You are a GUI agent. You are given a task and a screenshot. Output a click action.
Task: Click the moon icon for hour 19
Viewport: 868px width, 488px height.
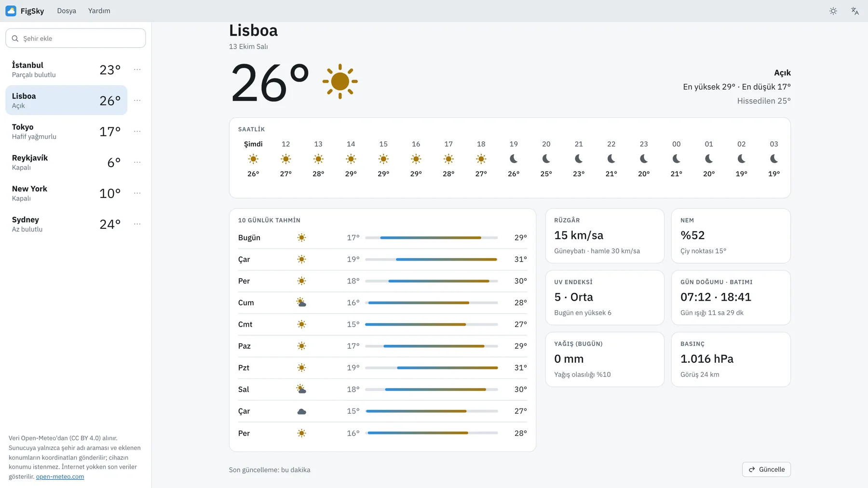[514, 158]
